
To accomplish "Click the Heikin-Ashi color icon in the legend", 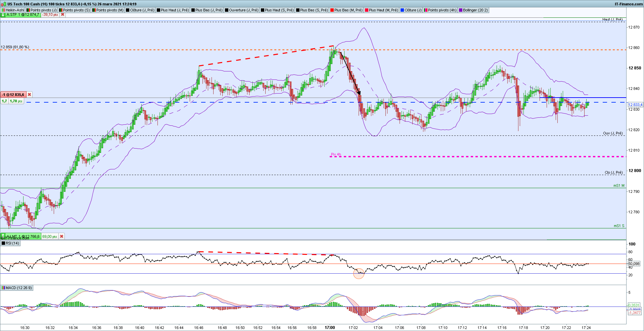I will 3,10.
